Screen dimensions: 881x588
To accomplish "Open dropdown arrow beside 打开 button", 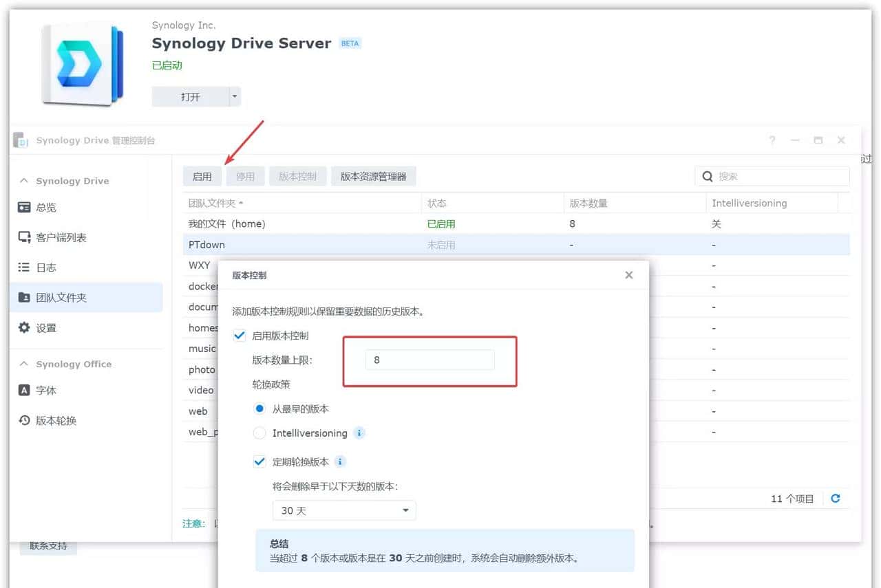I will pyautogui.click(x=235, y=96).
